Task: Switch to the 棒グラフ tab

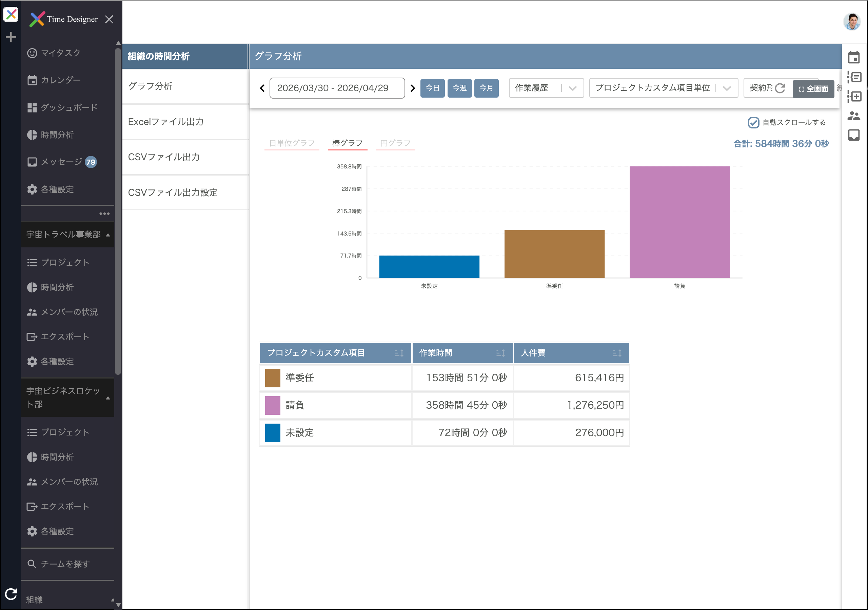Action: pos(348,143)
